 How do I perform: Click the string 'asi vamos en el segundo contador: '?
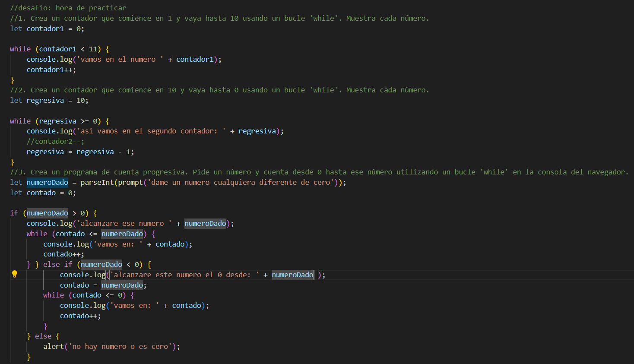[x=152, y=131]
